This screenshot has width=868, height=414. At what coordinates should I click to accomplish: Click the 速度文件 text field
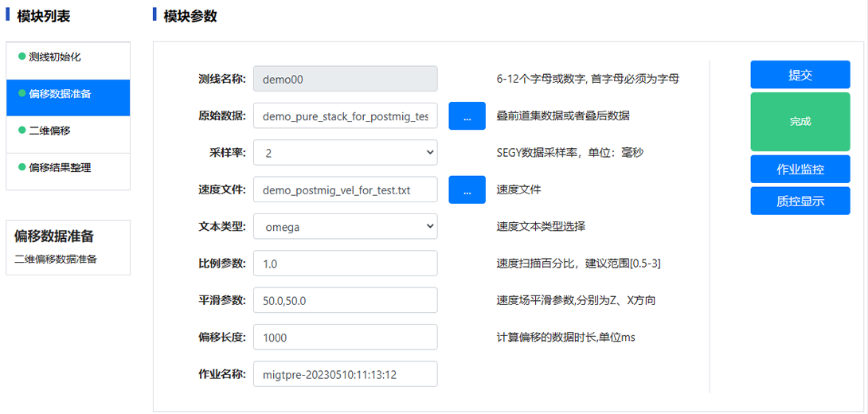(x=345, y=190)
